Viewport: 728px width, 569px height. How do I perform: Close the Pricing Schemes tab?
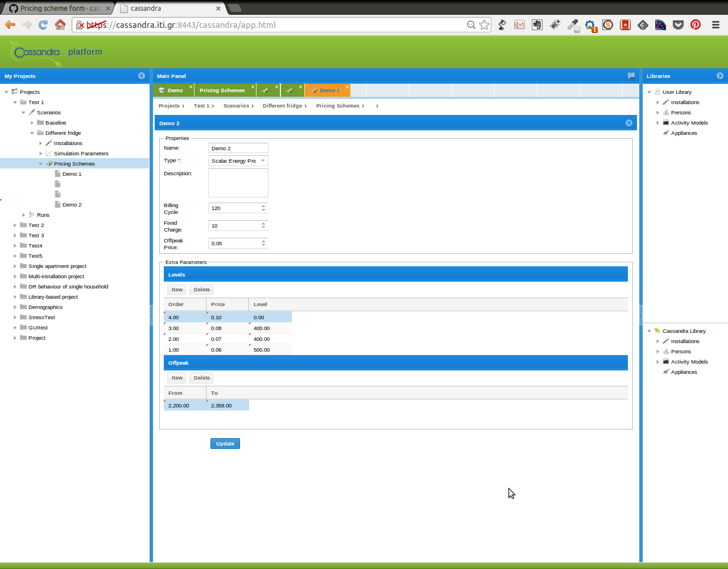(253, 87)
